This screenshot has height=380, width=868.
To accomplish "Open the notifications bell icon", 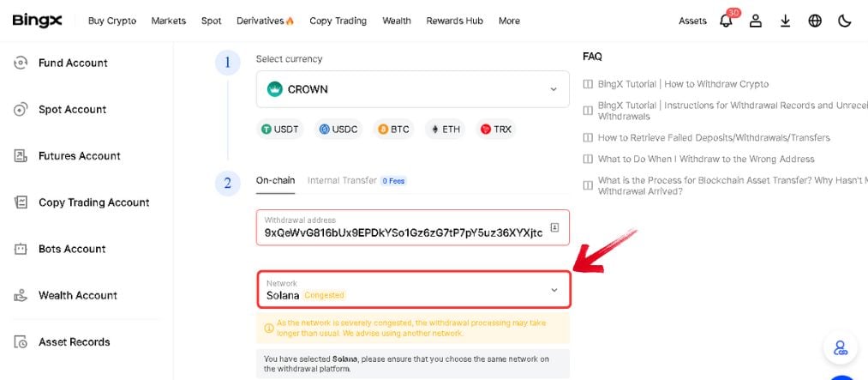I will coord(726,21).
